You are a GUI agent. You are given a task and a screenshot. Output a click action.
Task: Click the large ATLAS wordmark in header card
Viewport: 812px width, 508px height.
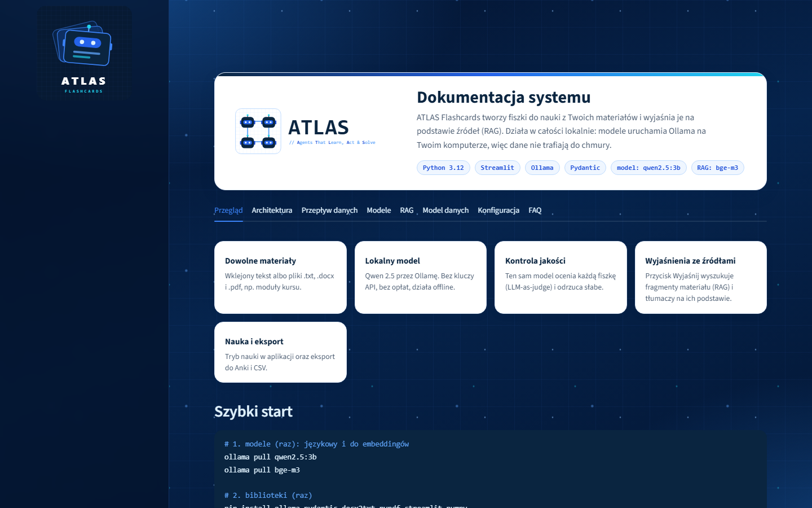tap(319, 128)
